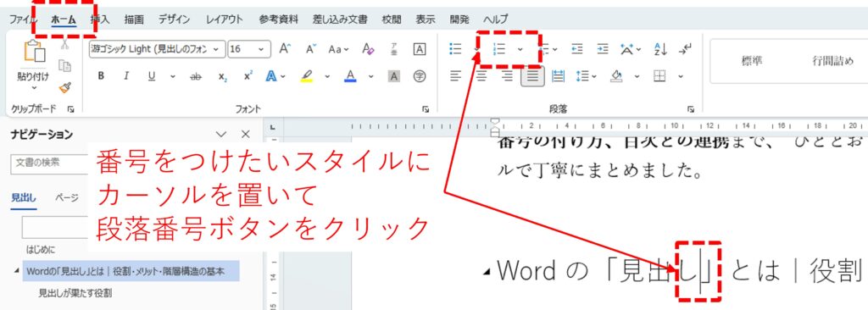The height and width of the screenshot is (310, 868).
Task: Switch to the レイアウト tab
Action: (224, 19)
